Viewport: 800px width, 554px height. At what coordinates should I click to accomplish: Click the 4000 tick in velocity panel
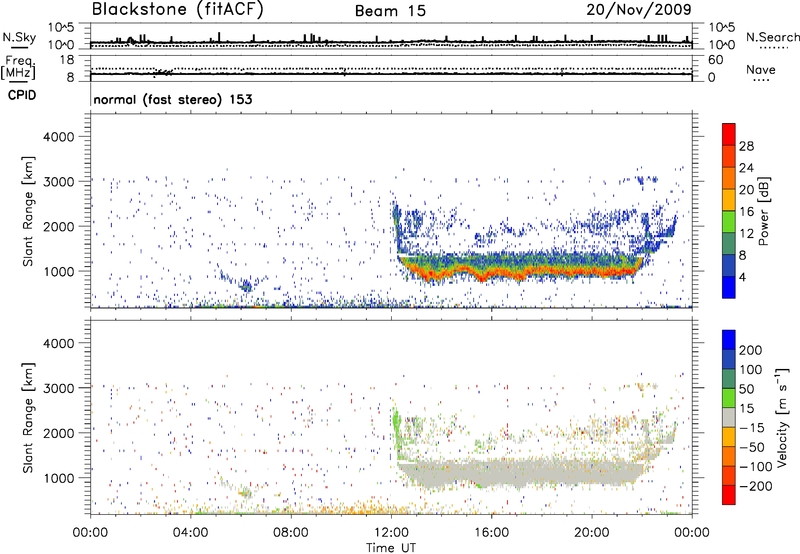[59, 343]
